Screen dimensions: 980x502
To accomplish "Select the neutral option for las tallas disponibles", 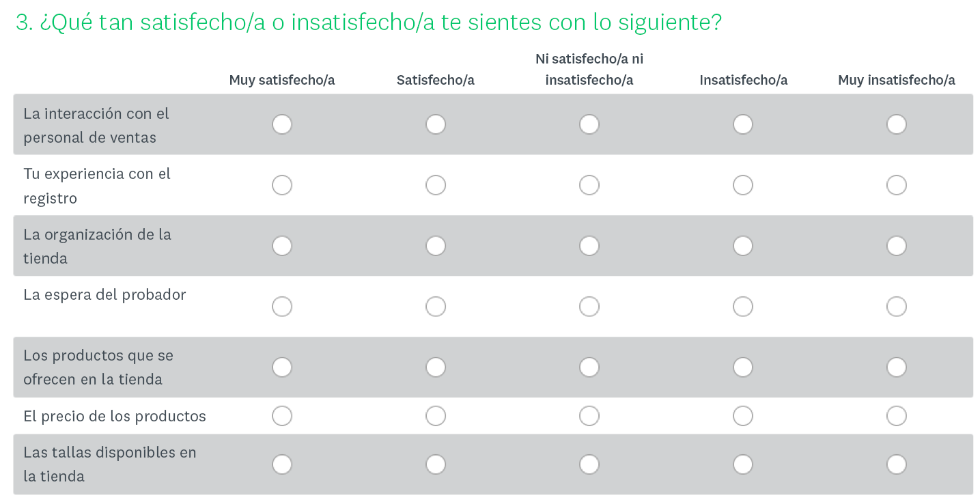I will pyautogui.click(x=589, y=464).
